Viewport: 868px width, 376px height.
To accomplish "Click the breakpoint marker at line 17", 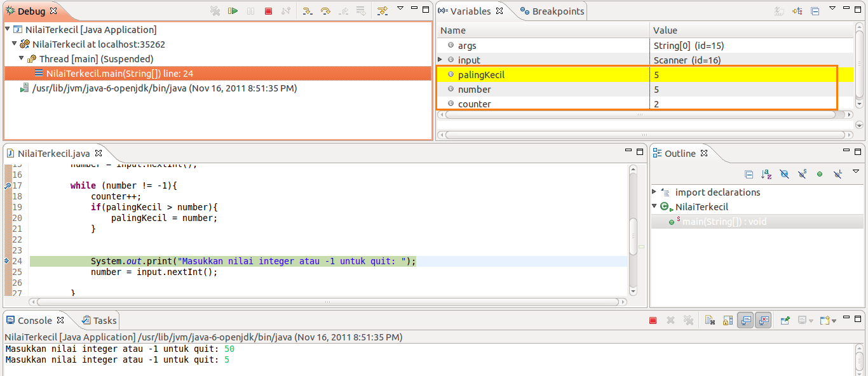I will [x=8, y=185].
